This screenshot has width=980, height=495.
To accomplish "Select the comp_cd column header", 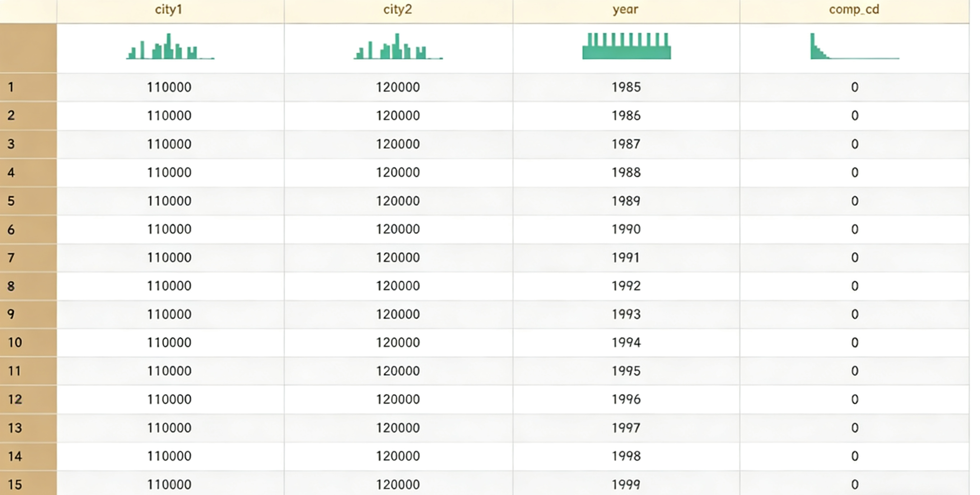I will (x=854, y=9).
